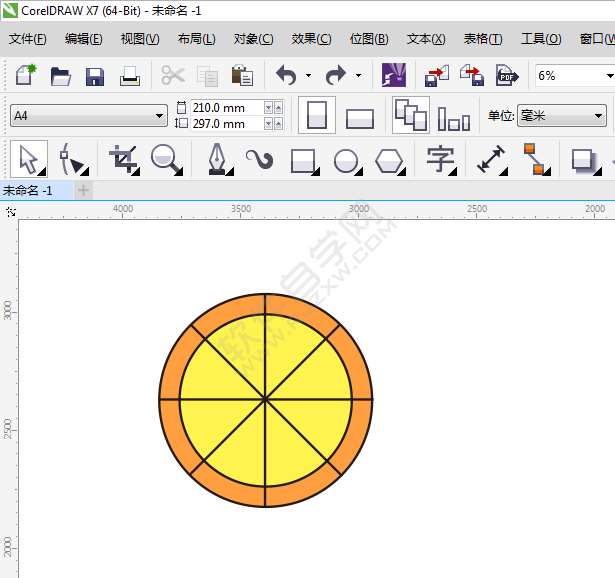Image resolution: width=615 pixels, height=578 pixels.
Task: Select the Polygon tool
Action: (389, 160)
